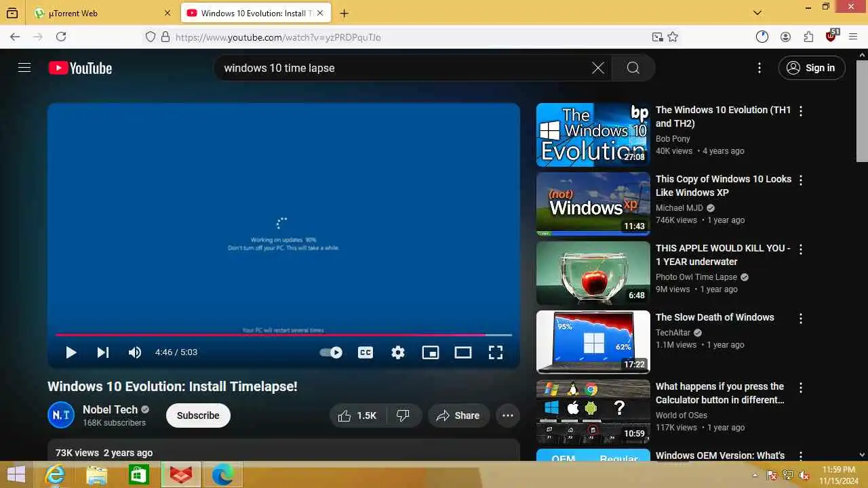
Task: Open YouTube settings three-dot menu
Action: [x=759, y=68]
